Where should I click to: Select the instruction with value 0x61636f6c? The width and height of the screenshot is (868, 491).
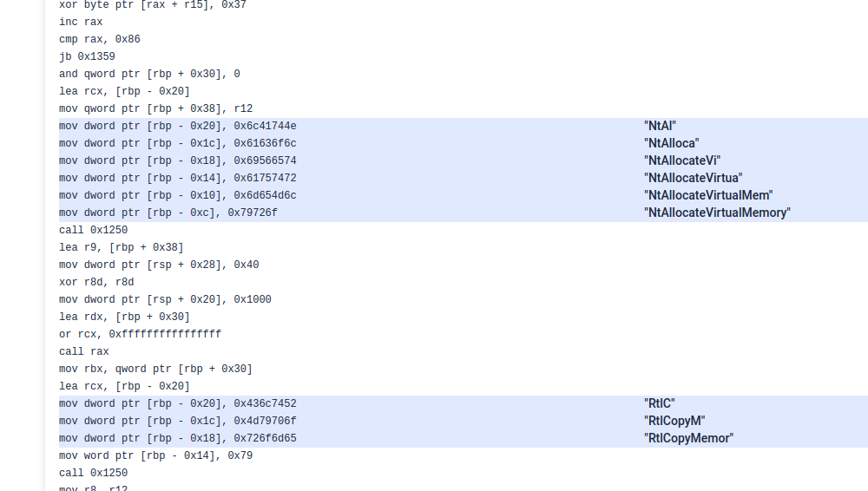pyautogui.click(x=178, y=143)
